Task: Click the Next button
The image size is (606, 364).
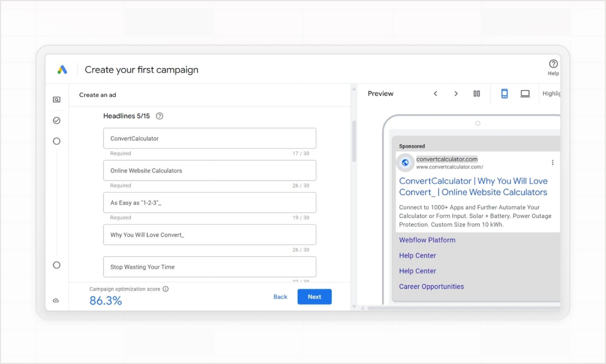Action: coord(314,297)
